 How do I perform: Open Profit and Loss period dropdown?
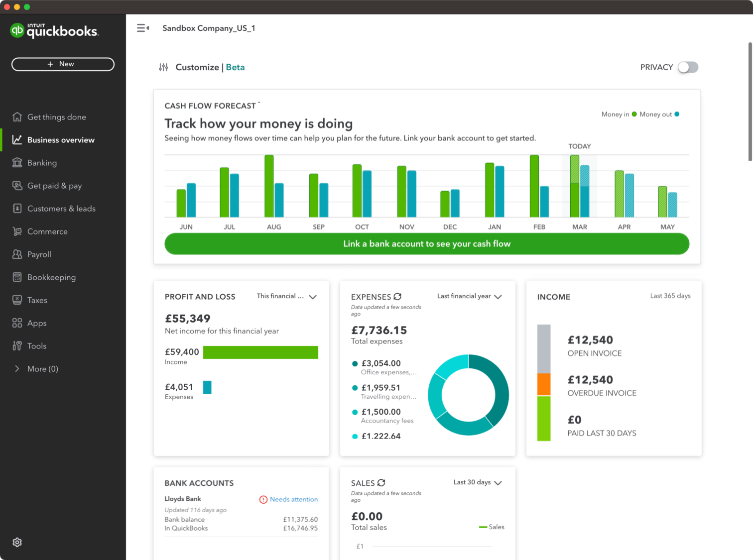tap(287, 296)
